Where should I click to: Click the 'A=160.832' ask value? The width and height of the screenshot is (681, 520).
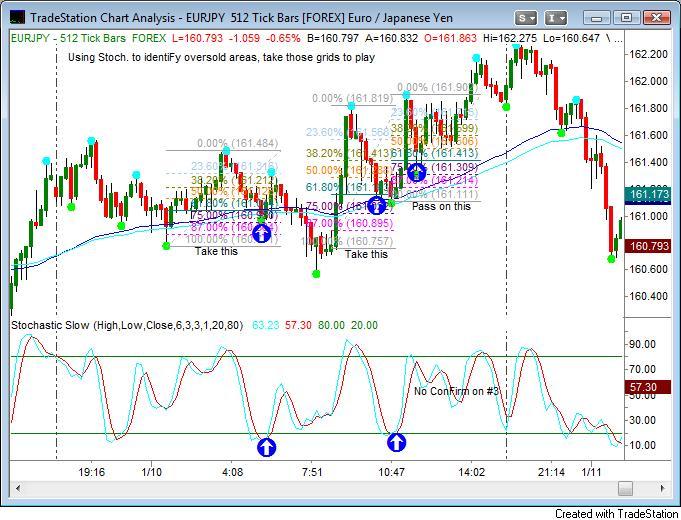tap(391, 38)
